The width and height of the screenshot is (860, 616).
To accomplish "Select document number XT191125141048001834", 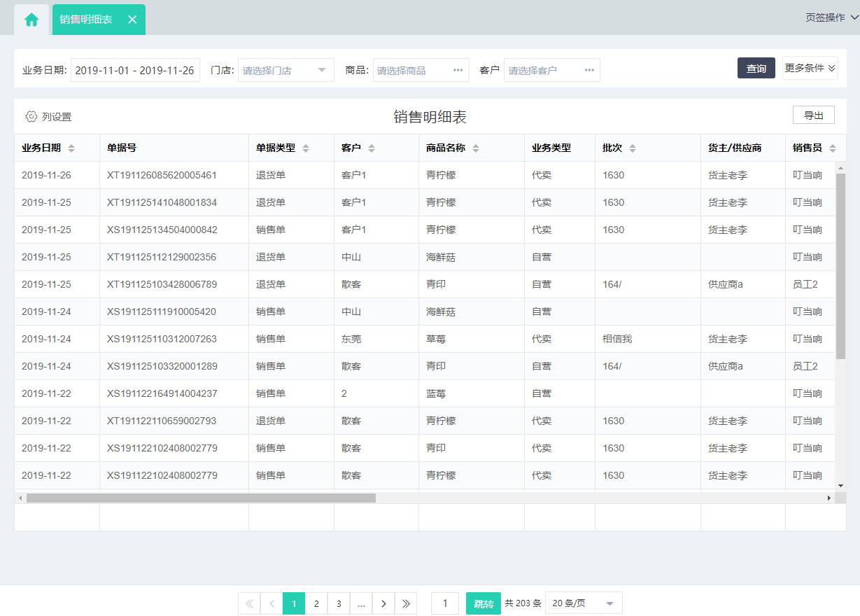I will (x=162, y=202).
